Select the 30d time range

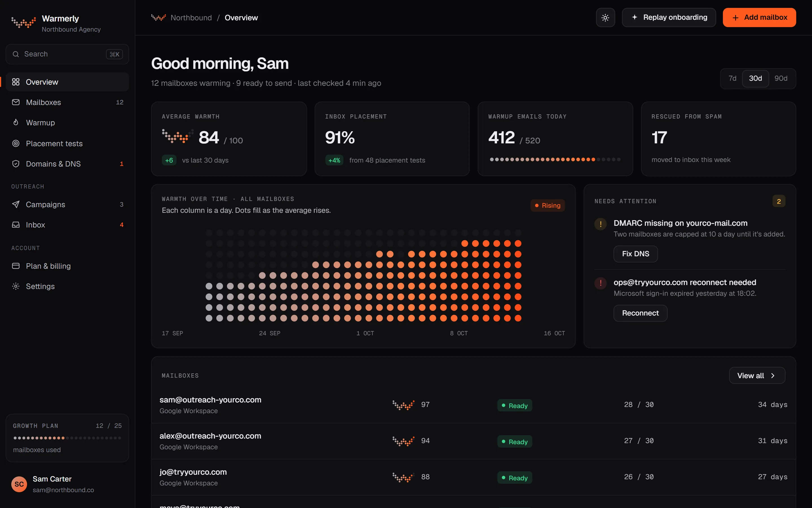coord(755,79)
